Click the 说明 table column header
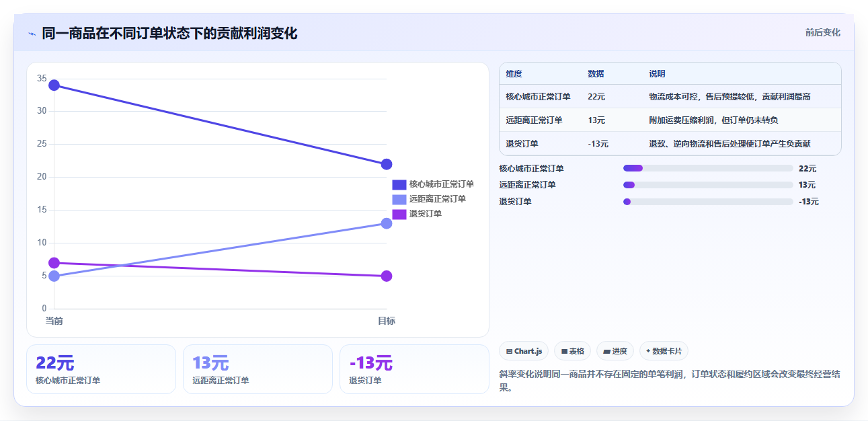 (657, 74)
